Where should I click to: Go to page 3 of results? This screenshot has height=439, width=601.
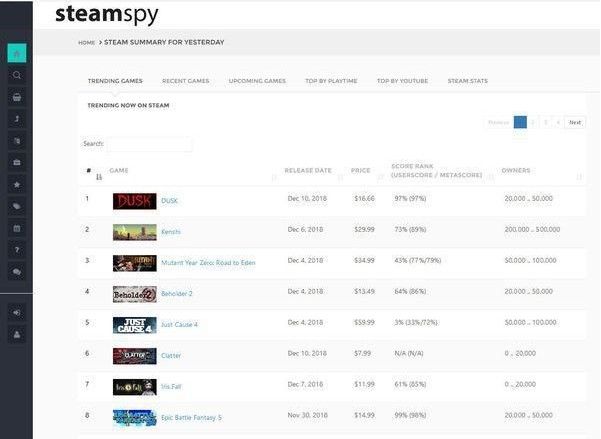545,122
